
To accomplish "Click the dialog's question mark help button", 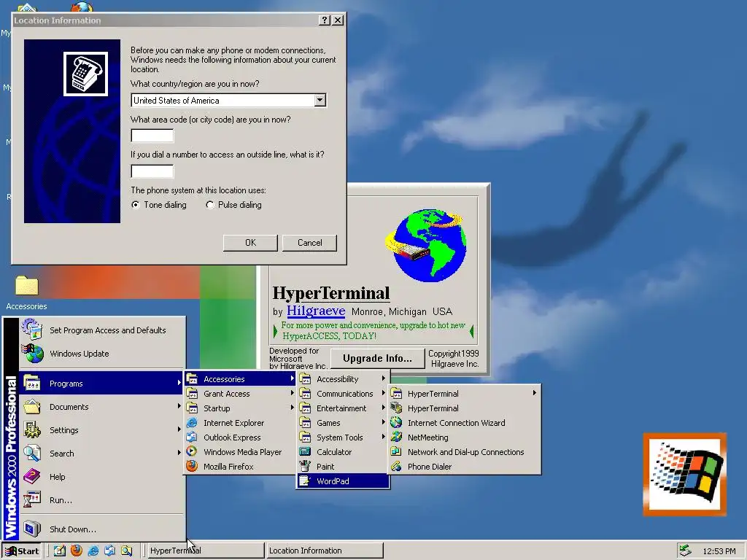I will pos(325,20).
